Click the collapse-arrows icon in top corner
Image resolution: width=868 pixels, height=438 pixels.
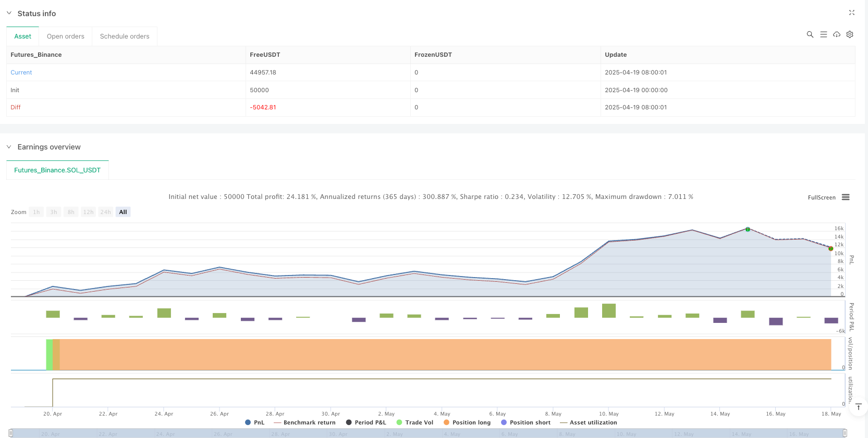[851, 12]
